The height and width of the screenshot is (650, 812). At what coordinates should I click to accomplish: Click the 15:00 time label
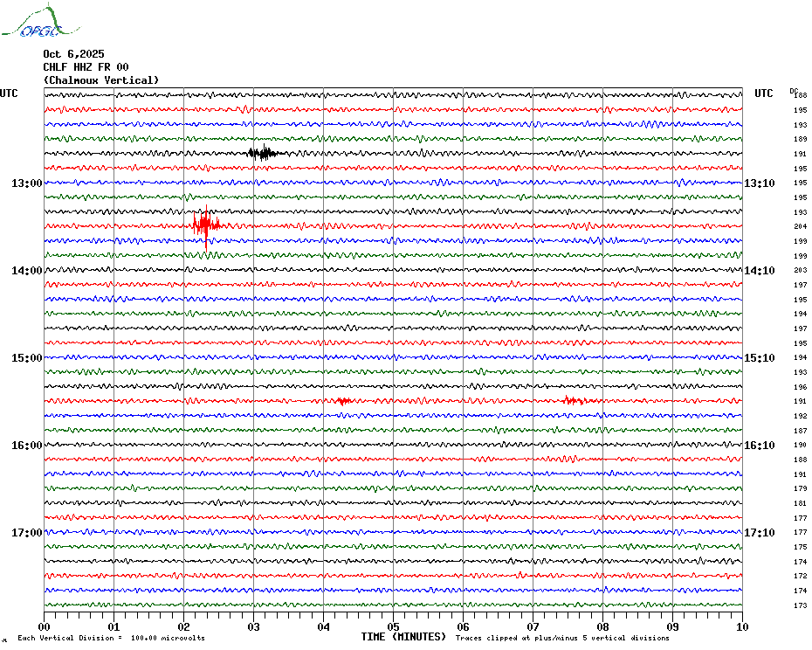[27, 357]
